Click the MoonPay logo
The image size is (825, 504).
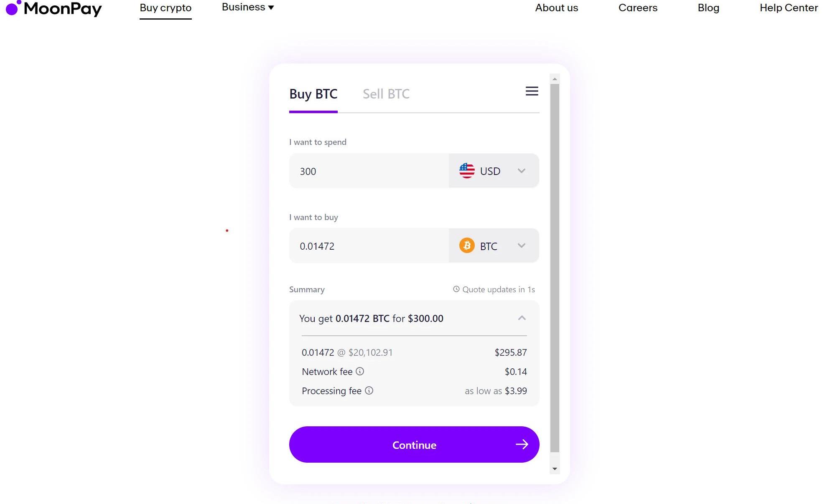53,8
